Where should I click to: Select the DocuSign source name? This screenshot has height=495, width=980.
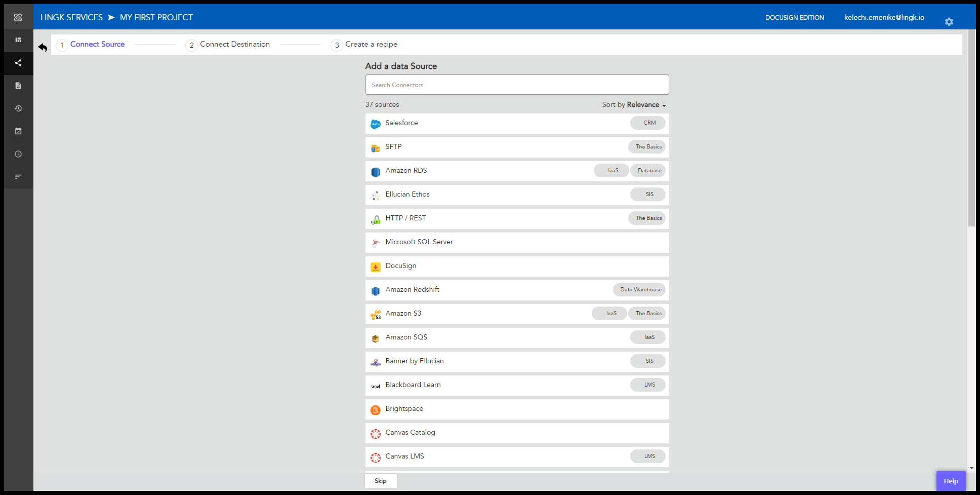click(x=400, y=265)
